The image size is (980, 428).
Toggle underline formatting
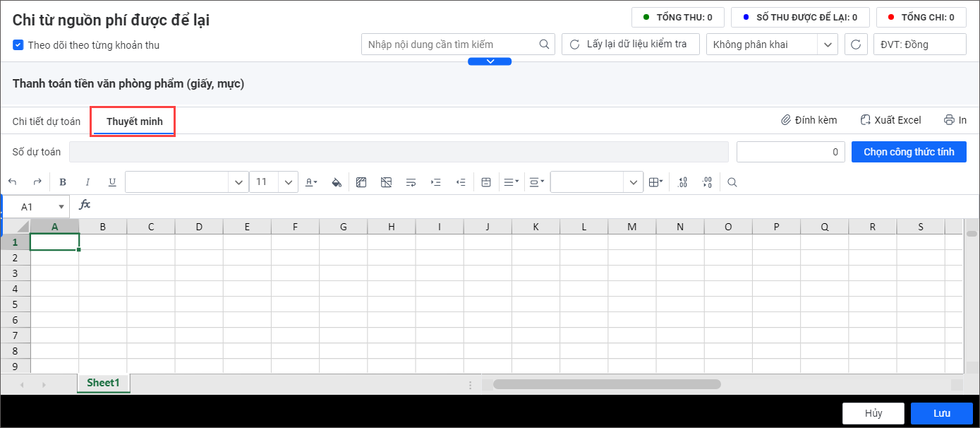coord(112,182)
